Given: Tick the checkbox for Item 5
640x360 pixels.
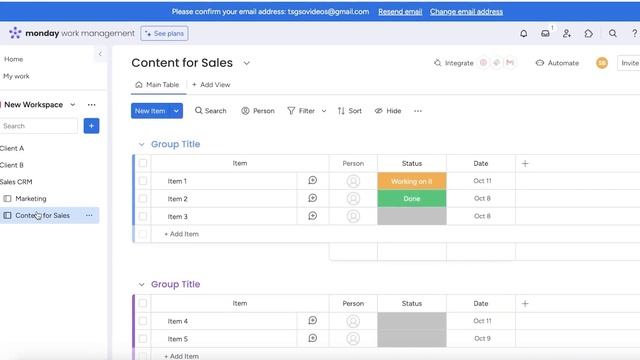Looking at the screenshot, I should point(143,338).
